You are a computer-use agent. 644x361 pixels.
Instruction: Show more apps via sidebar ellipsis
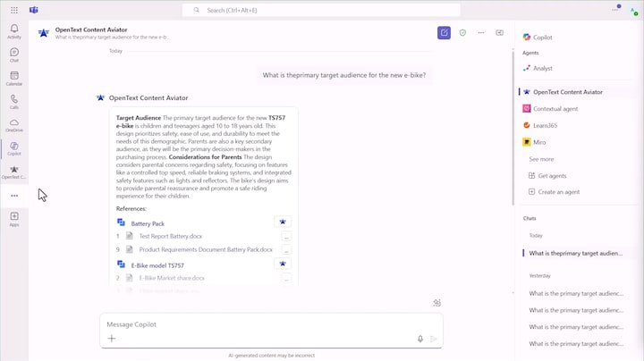[x=14, y=196]
